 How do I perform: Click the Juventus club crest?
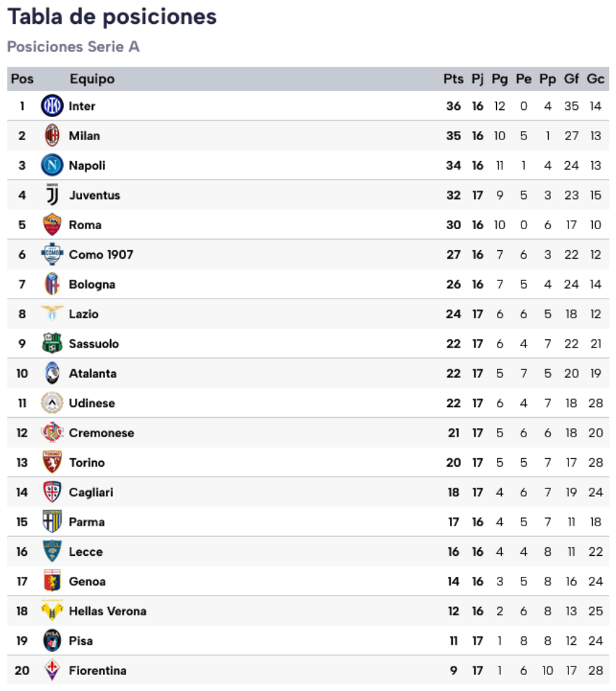point(52,195)
